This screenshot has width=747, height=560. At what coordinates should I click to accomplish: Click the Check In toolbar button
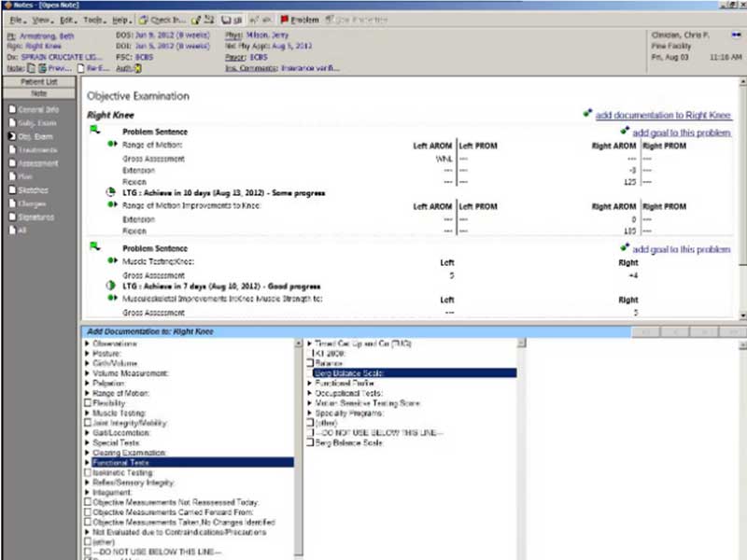pos(162,20)
